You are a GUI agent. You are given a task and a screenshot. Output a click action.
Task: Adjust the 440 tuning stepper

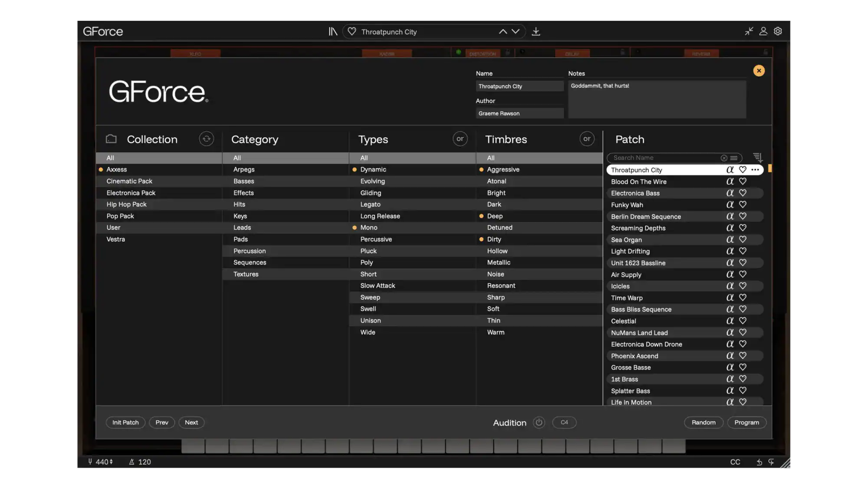tap(111, 462)
